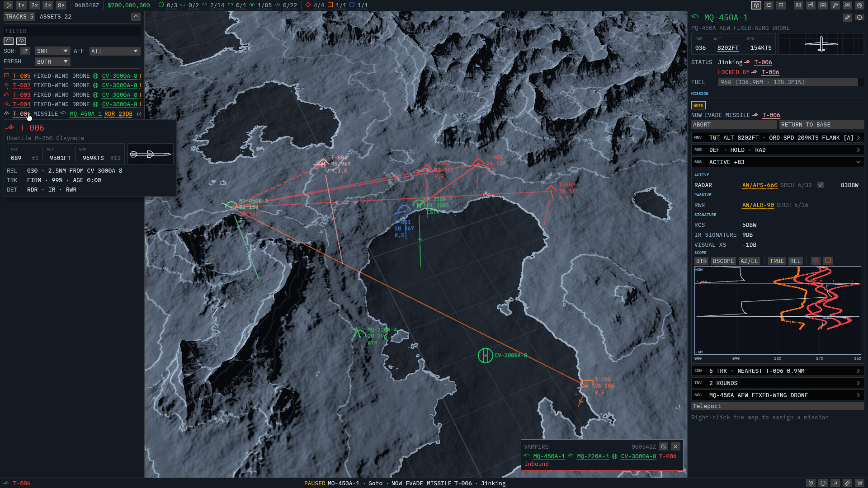The width and height of the screenshot is (868, 488).
Task: Toggle the orange square scope filter
Action: coord(828,261)
